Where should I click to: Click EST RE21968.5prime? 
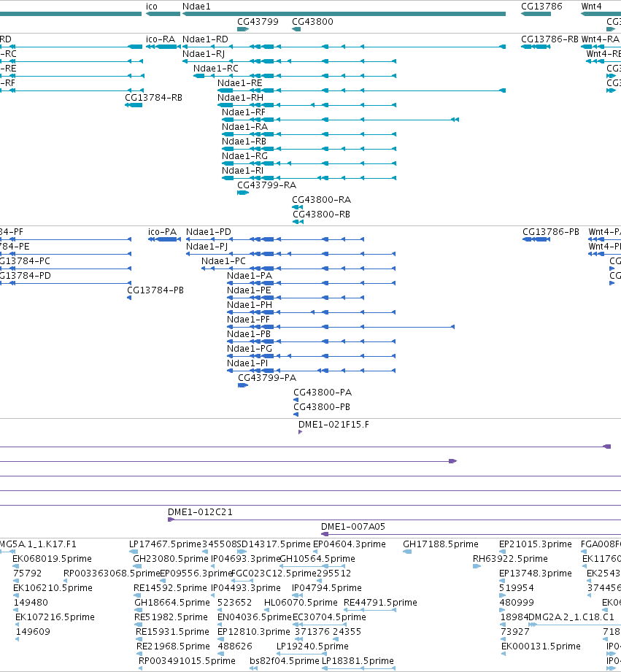point(173,646)
